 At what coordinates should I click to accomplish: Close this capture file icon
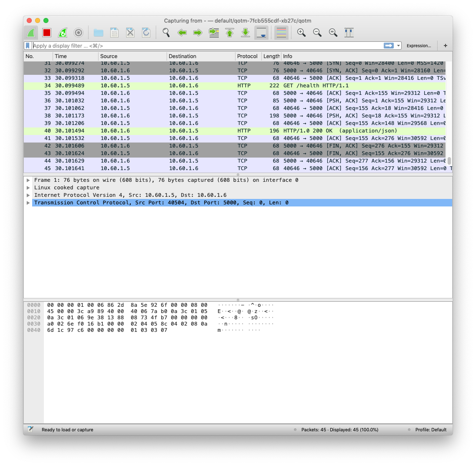[x=130, y=33]
